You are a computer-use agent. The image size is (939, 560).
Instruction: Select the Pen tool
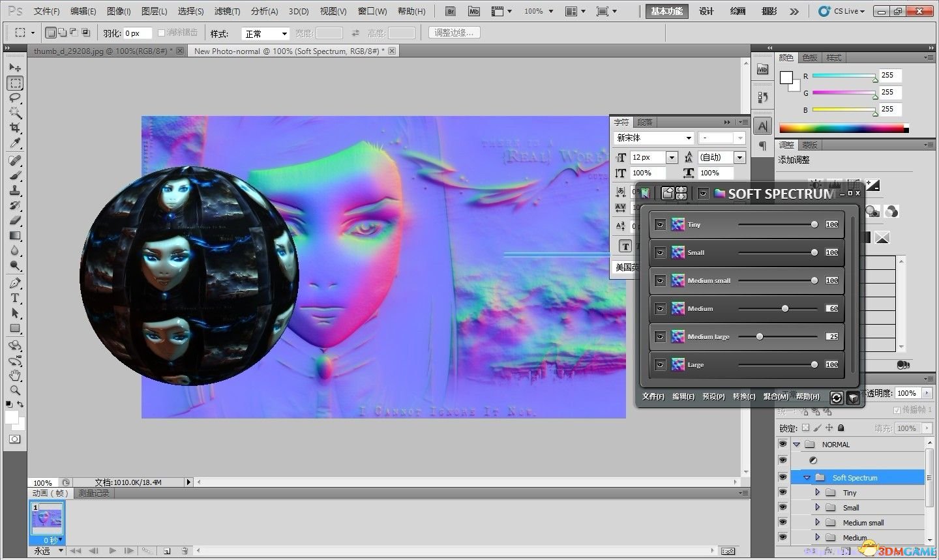15,283
